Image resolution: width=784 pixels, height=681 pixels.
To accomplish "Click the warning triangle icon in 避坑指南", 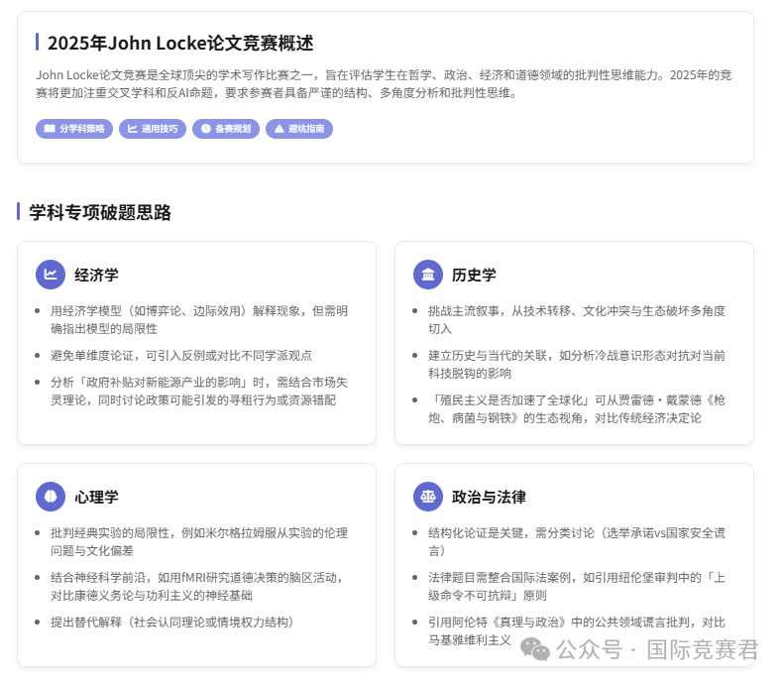I will click(280, 129).
